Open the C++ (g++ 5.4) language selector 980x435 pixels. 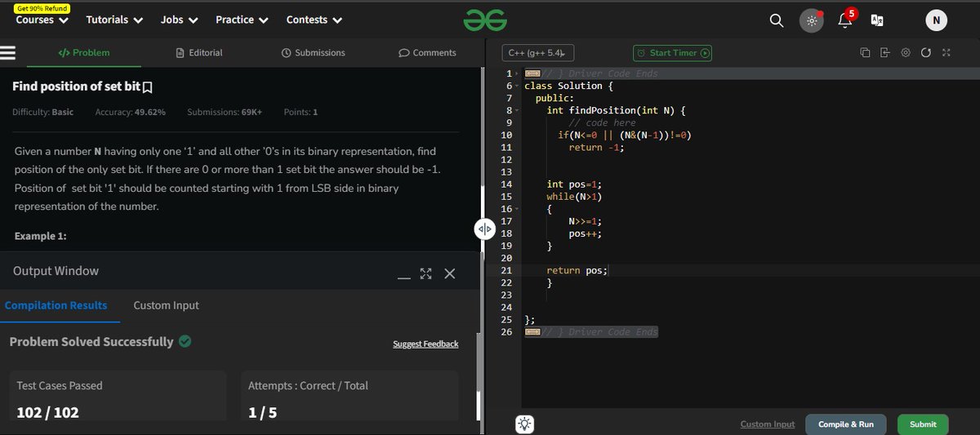click(539, 53)
